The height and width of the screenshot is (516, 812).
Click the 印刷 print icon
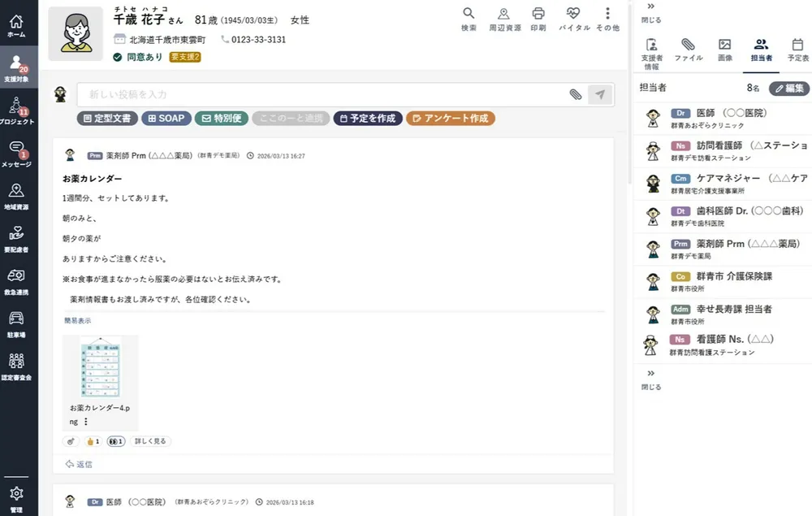tap(538, 20)
